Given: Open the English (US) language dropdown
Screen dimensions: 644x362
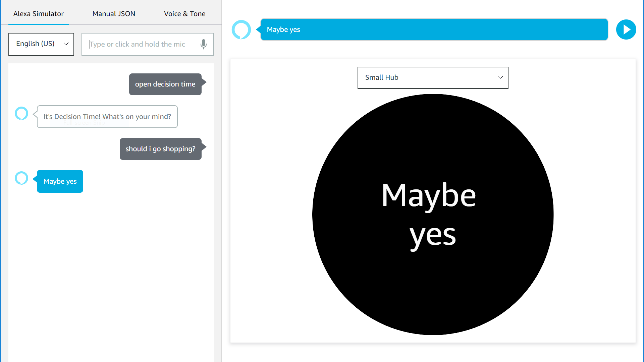Looking at the screenshot, I should 41,44.
